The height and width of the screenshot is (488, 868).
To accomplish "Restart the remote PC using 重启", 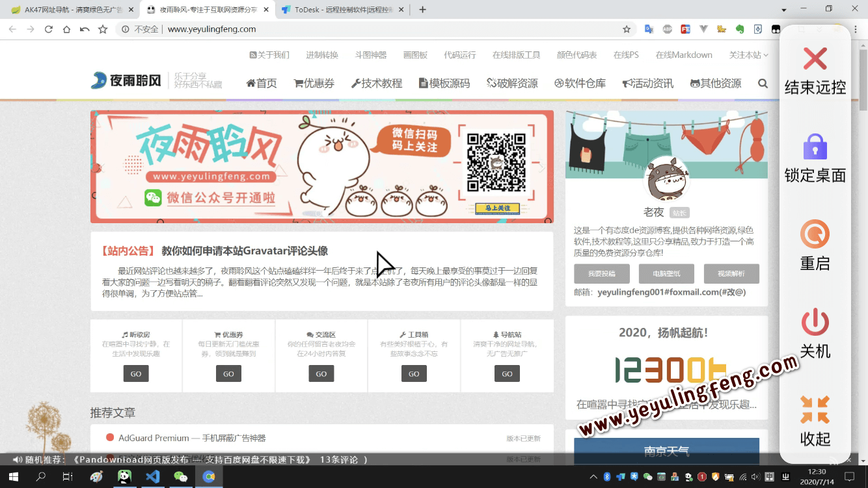I will 815,234.
